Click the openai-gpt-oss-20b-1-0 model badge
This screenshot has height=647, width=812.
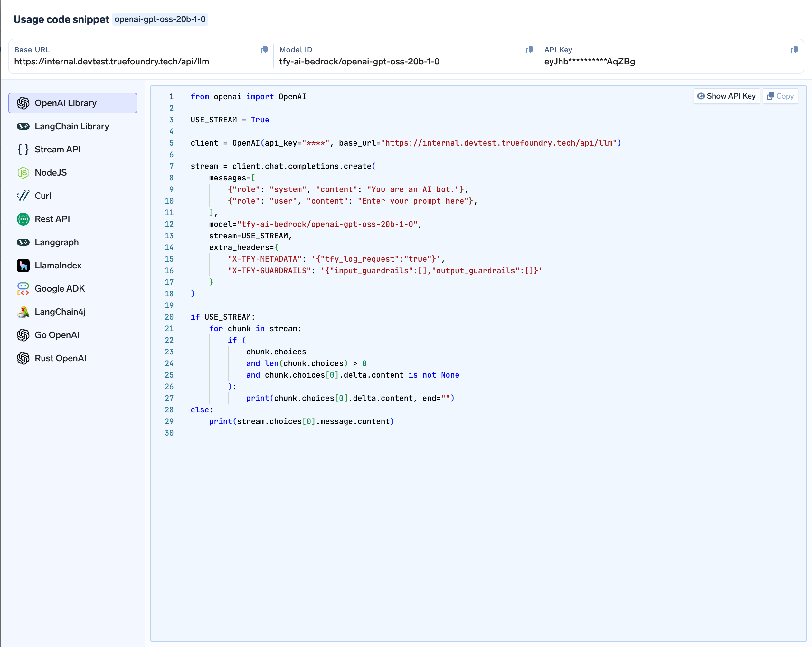click(160, 19)
